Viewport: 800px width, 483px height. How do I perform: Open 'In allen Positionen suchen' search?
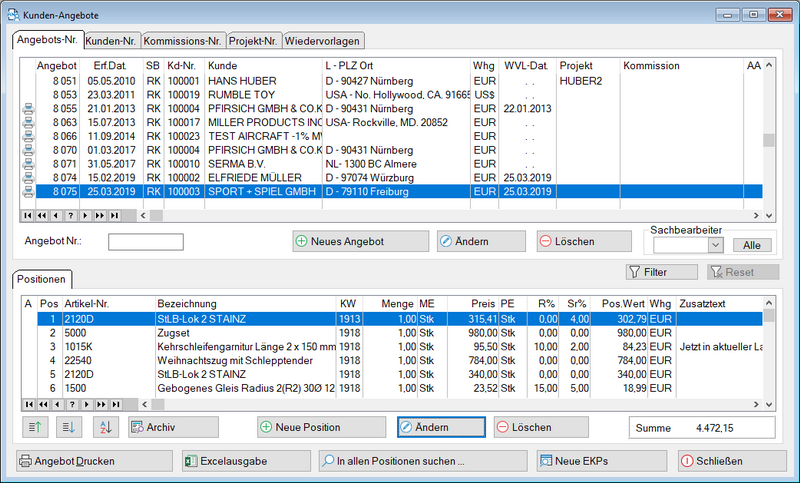tap(421, 461)
